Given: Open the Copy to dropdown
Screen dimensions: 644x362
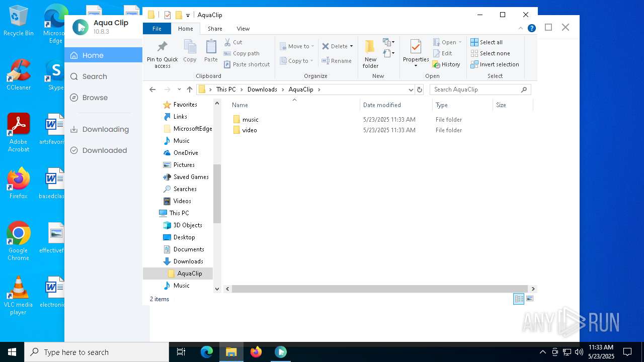Looking at the screenshot, I should 297,61.
